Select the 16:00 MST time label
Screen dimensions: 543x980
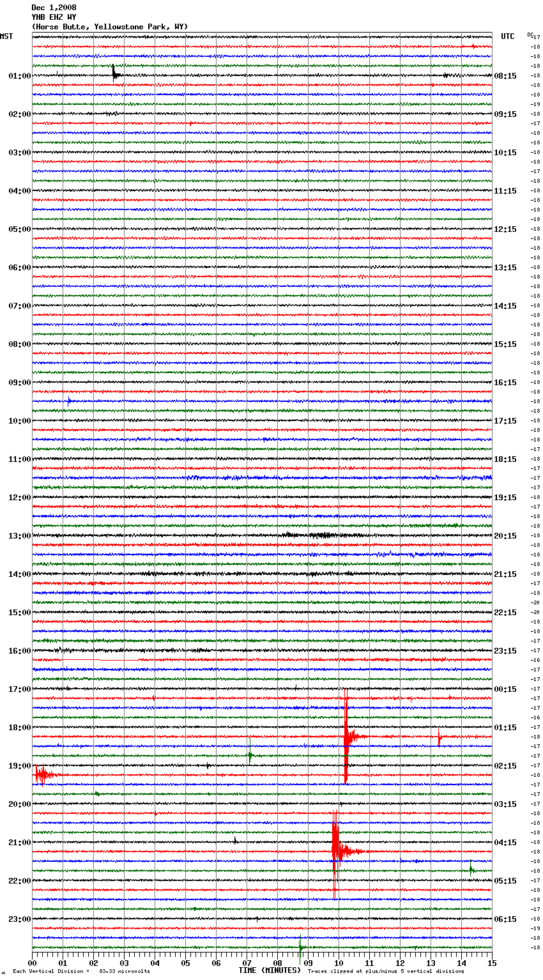click(x=20, y=651)
